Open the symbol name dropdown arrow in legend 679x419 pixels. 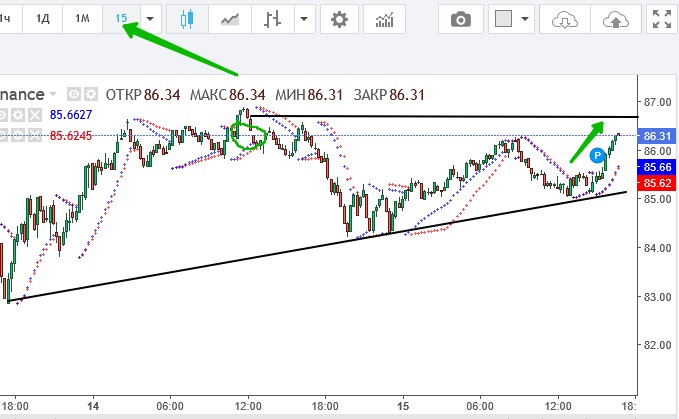pos(53,94)
